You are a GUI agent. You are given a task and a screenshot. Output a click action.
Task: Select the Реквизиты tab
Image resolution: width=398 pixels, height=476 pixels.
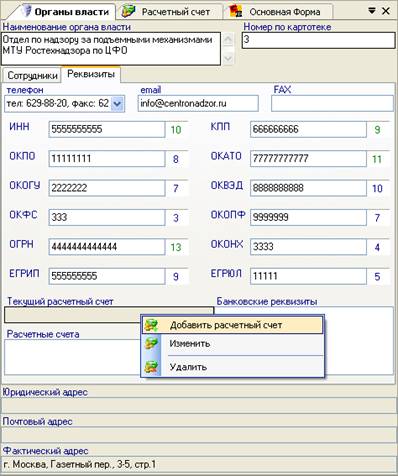[91, 74]
